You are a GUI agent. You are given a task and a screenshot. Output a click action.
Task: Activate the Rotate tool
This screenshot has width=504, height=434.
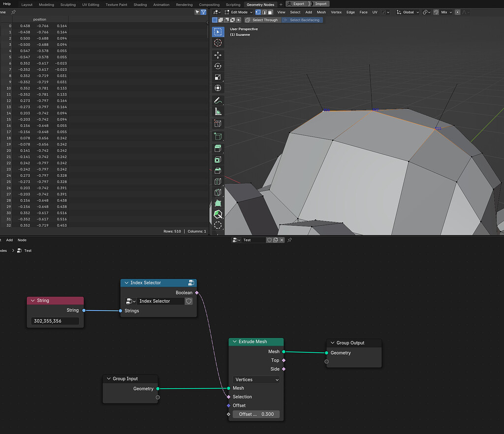[218, 66]
